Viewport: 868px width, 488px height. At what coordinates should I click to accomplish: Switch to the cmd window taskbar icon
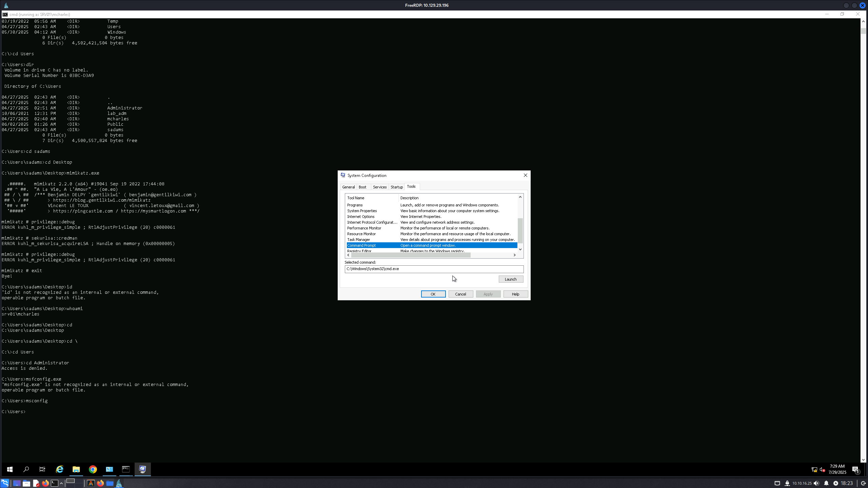point(126,469)
